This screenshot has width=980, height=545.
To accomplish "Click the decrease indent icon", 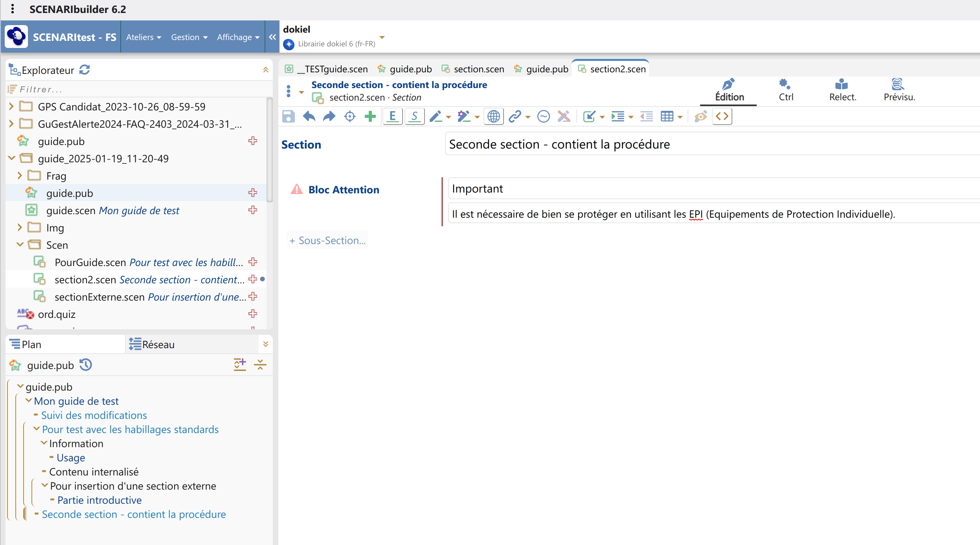I will click(x=646, y=117).
